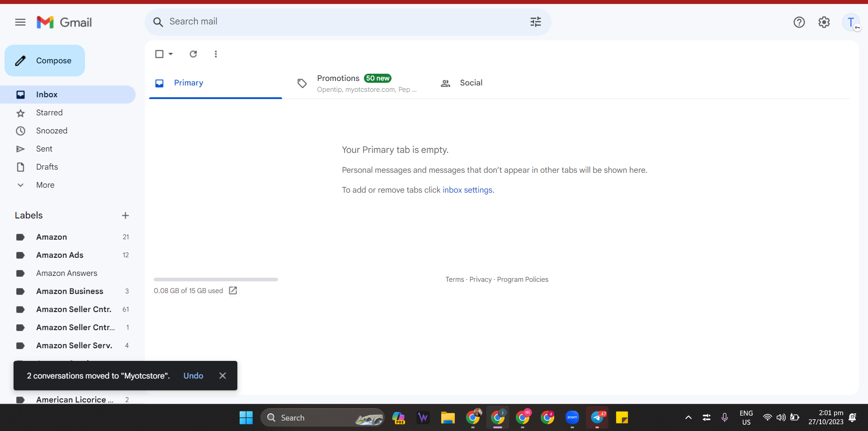Screen dimensions: 868x431
Task: Open the Wi-Fi network settings icon
Action: [767, 417]
